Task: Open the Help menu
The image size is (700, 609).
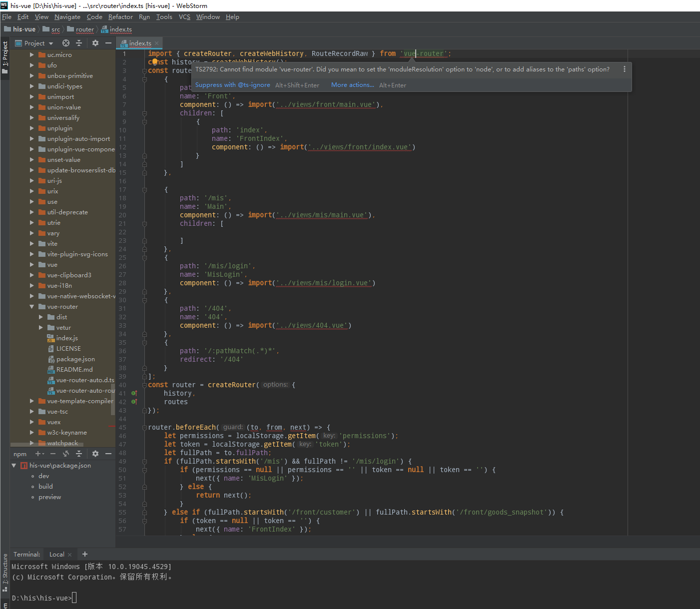Action: (x=232, y=17)
